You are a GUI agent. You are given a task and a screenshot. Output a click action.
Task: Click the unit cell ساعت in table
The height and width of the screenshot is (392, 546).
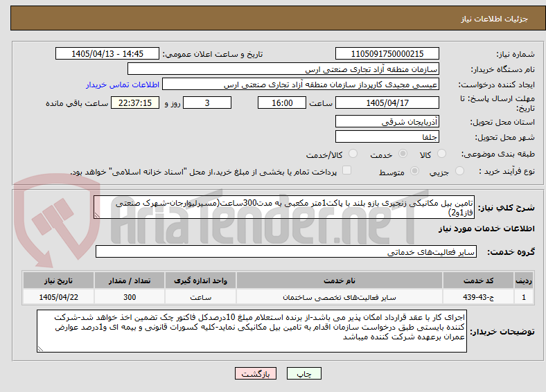pyautogui.click(x=200, y=297)
